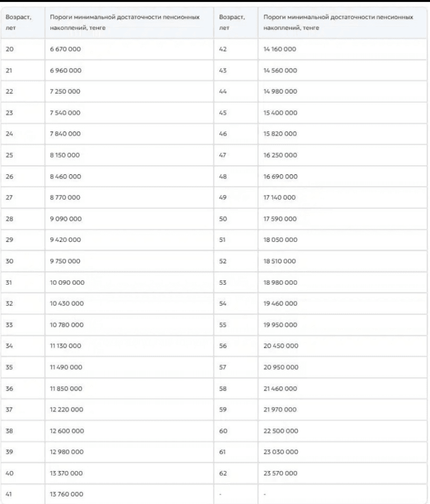Click the amount 10 090 000

click(x=67, y=283)
